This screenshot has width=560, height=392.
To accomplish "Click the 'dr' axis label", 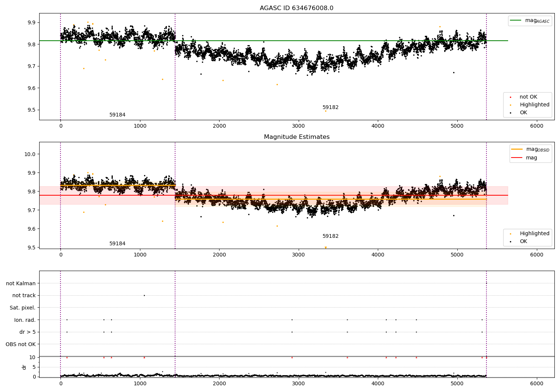I will coord(24,367).
